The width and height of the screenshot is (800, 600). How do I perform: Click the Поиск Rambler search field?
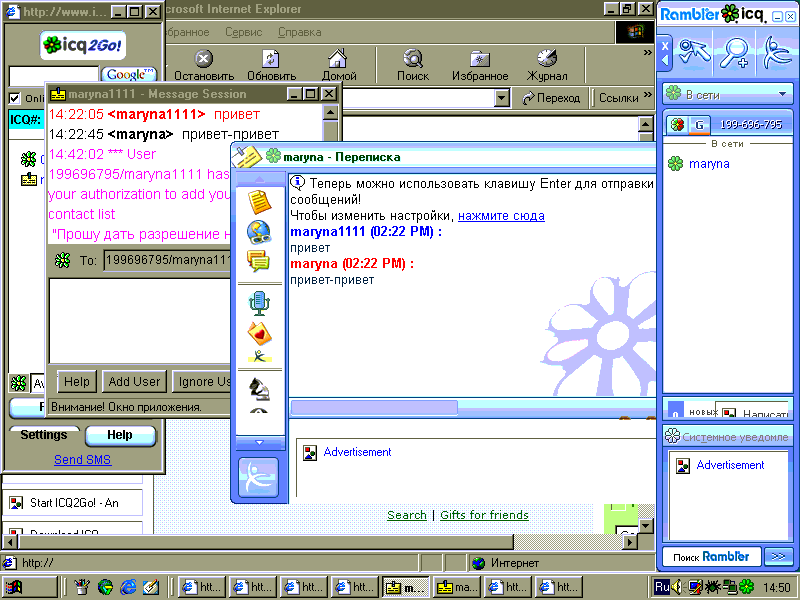click(x=711, y=556)
